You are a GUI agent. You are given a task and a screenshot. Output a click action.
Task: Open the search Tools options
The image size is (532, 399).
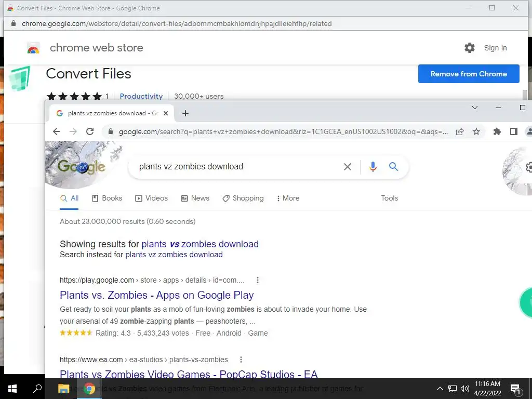click(389, 198)
